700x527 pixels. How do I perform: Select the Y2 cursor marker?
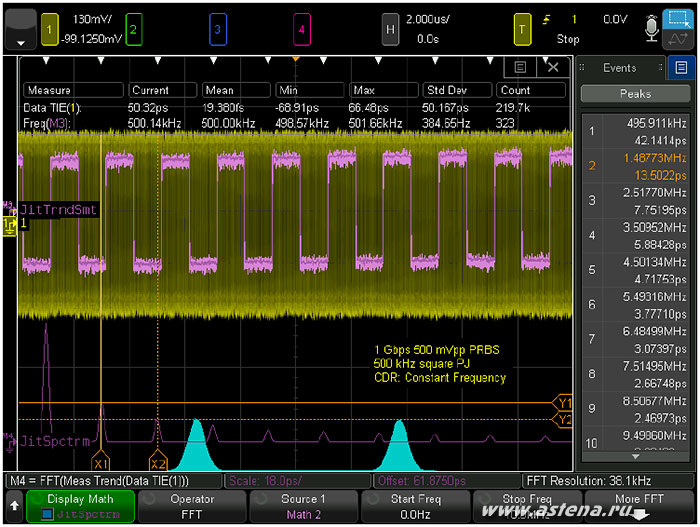tap(563, 420)
